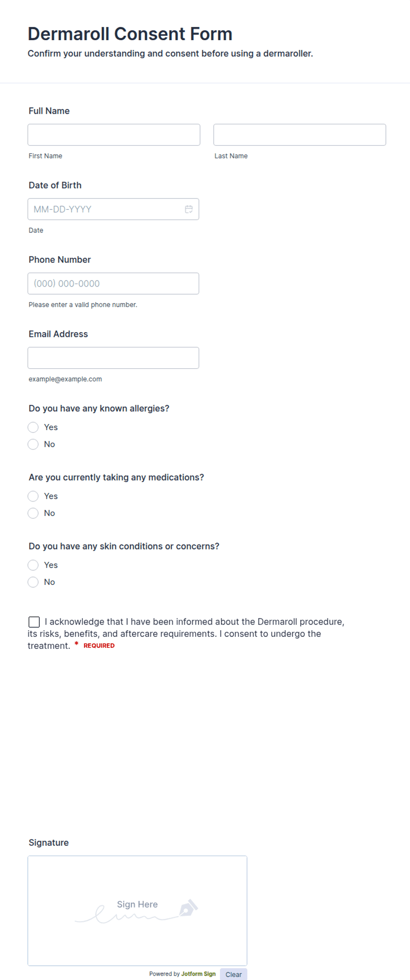Click the Phone Number input field

point(113,284)
